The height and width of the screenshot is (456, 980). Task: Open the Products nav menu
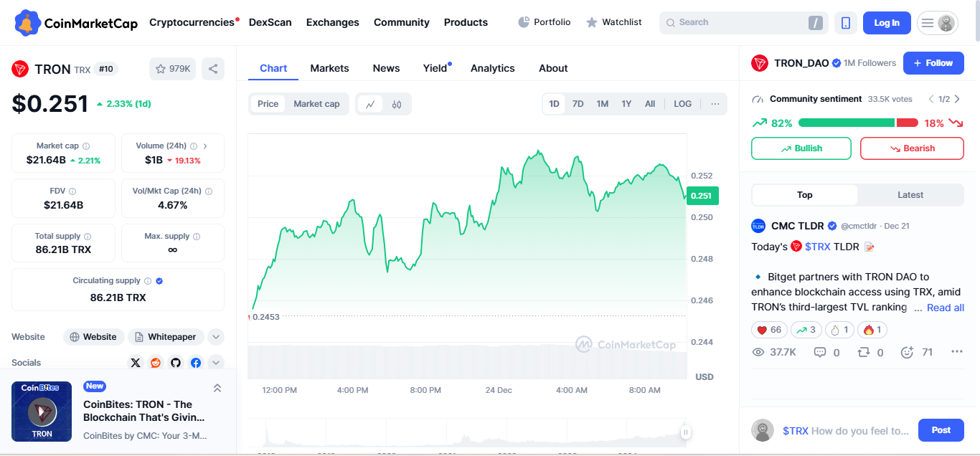click(466, 22)
